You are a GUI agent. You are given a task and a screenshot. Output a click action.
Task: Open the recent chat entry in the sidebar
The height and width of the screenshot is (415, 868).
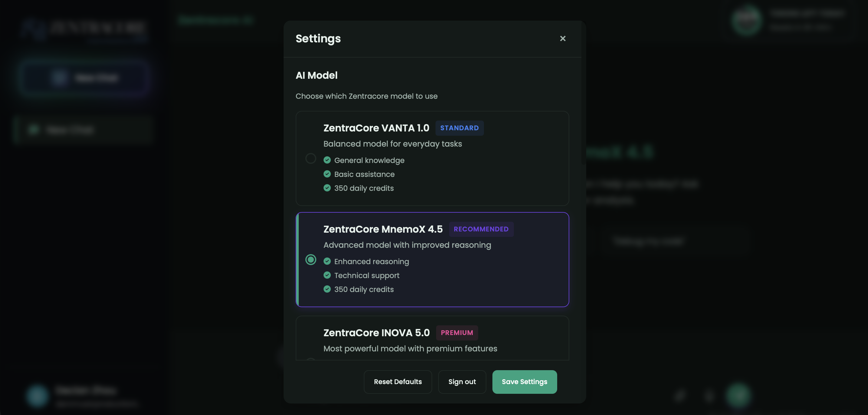coord(83,130)
